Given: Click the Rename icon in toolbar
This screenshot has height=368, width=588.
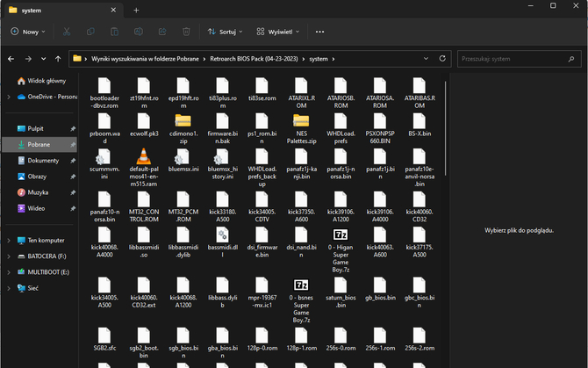Looking at the screenshot, I should [x=139, y=32].
